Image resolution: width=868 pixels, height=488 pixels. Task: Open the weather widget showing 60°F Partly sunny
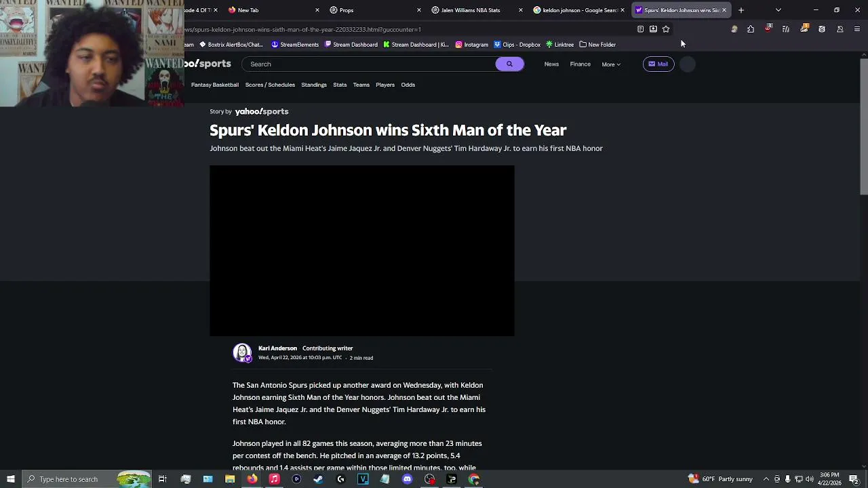720,479
